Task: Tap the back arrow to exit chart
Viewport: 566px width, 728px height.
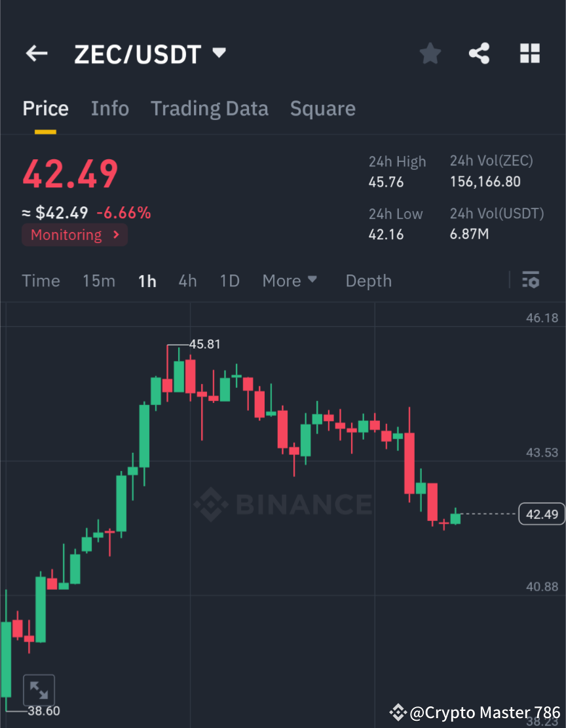Action: (36, 54)
